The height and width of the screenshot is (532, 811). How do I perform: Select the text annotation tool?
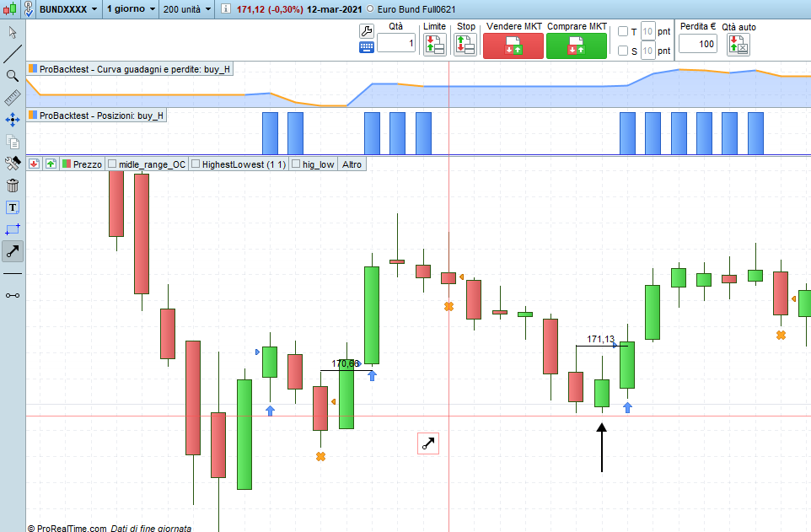tap(13, 207)
